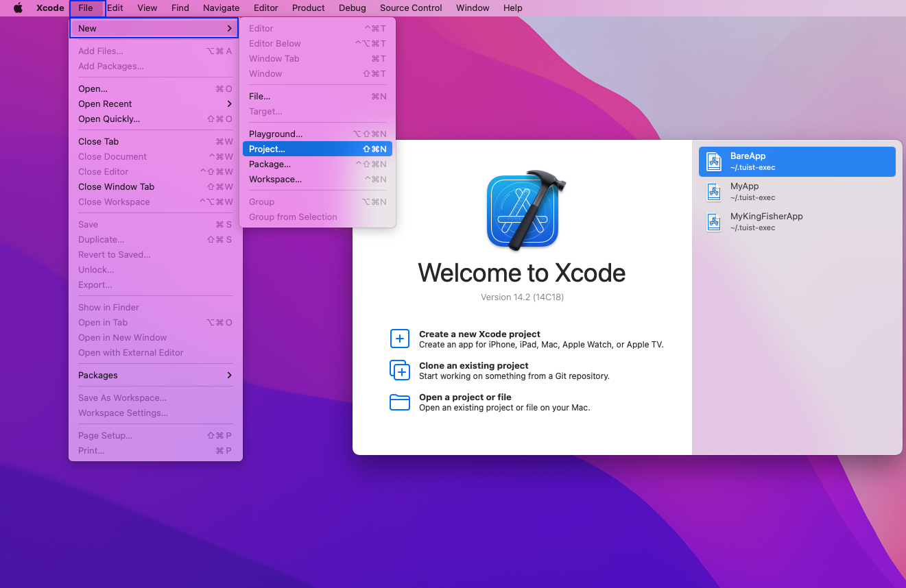Select Package… in the New submenu

(317, 164)
